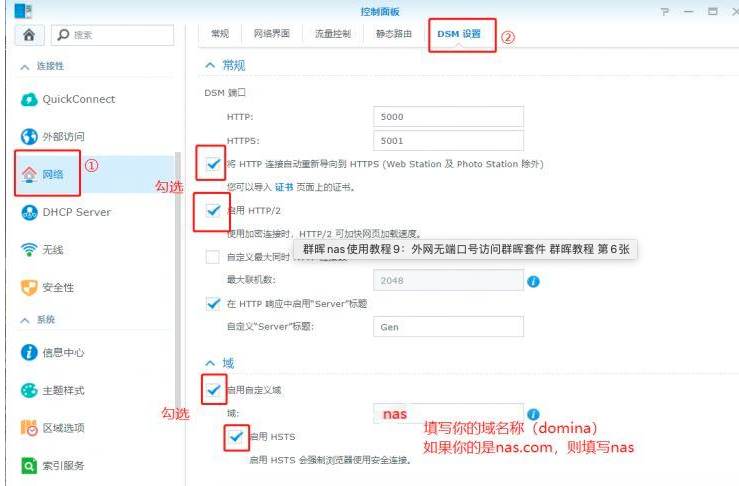Click the Home icon button

click(x=28, y=34)
